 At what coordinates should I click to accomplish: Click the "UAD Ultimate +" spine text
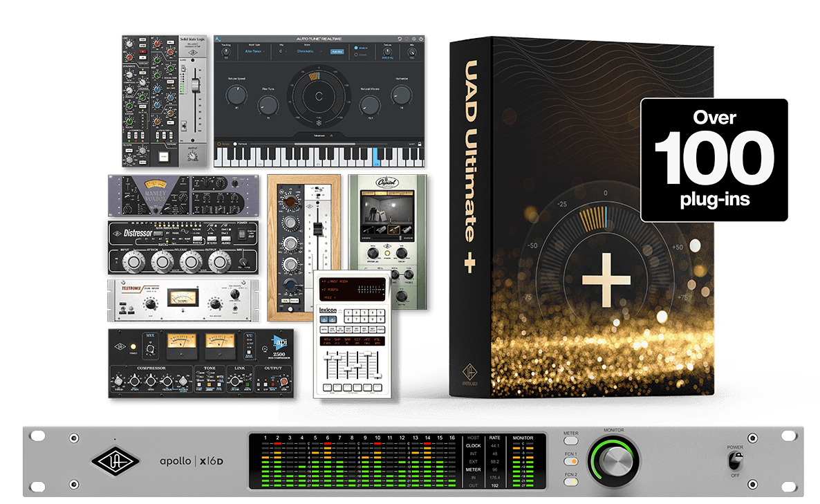470,166
